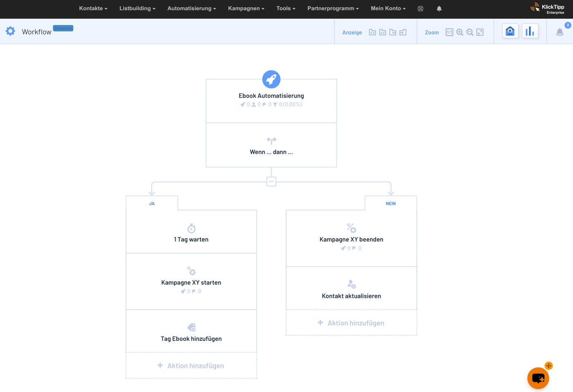Add action in the NEIN branch

pyautogui.click(x=352, y=323)
